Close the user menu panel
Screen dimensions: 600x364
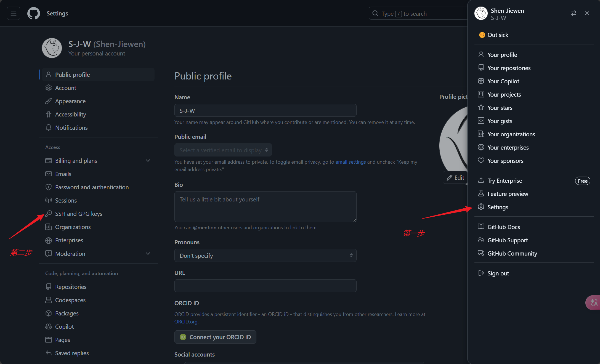pyautogui.click(x=587, y=13)
